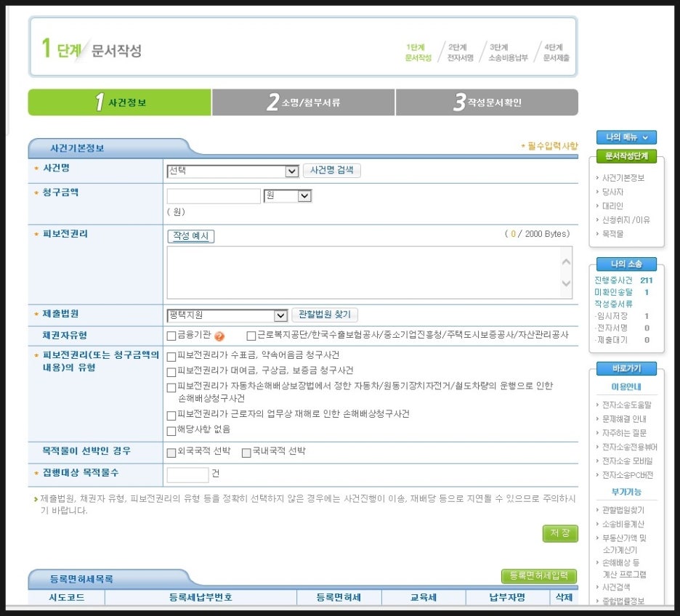Click the 관할법원 찾기 button
Screen dimensions: 680x616
click(x=325, y=315)
